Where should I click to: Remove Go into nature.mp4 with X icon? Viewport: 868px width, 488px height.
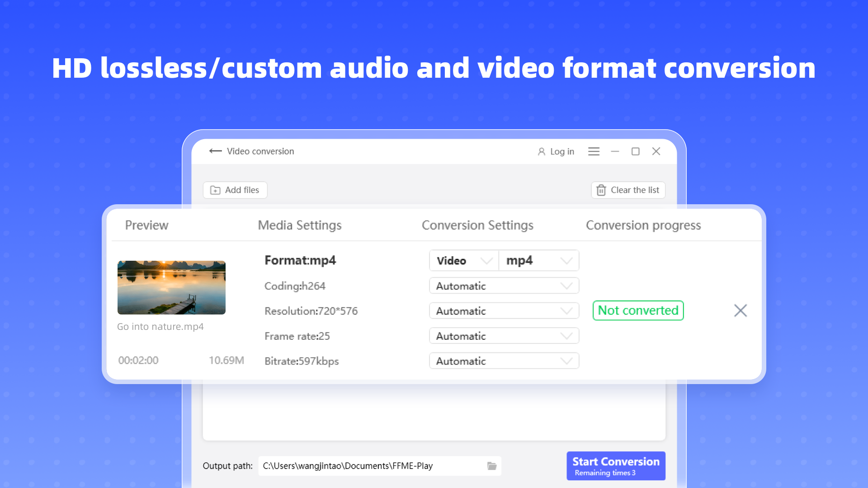click(740, 310)
